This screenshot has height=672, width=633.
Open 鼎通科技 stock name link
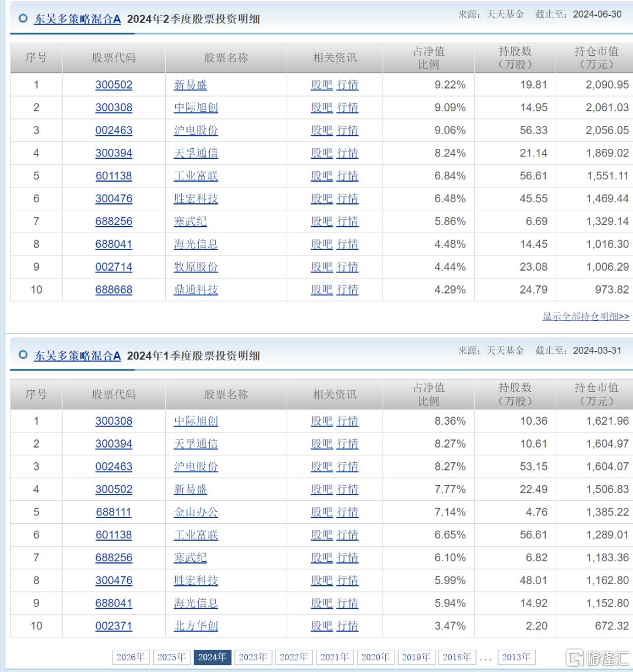pos(196,289)
